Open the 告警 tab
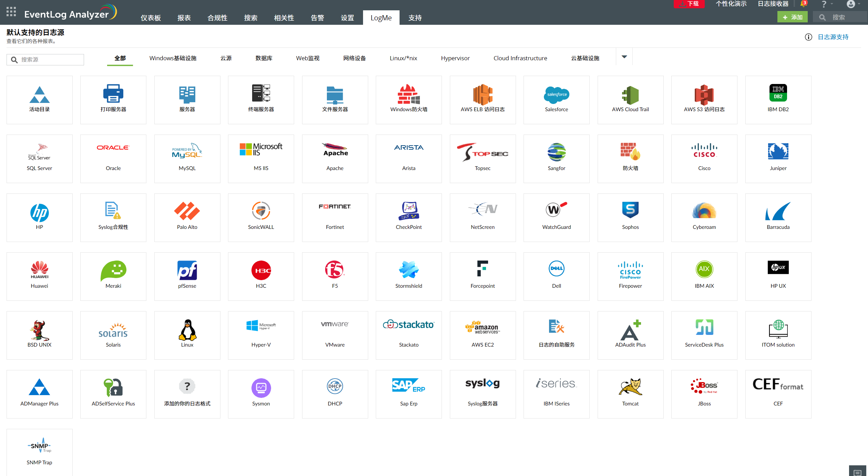The height and width of the screenshot is (476, 868). tap(317, 18)
